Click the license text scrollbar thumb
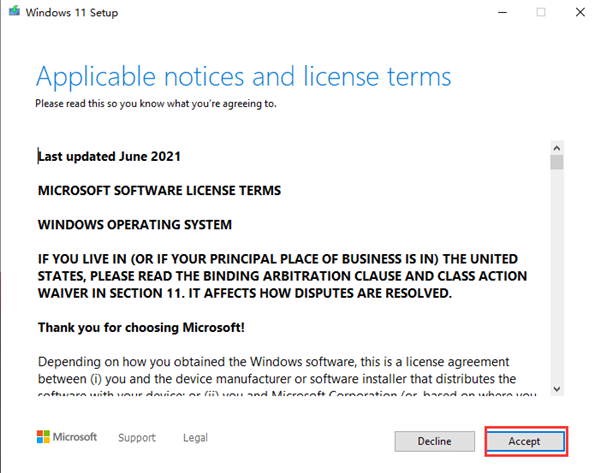The height and width of the screenshot is (473, 600). [x=556, y=161]
